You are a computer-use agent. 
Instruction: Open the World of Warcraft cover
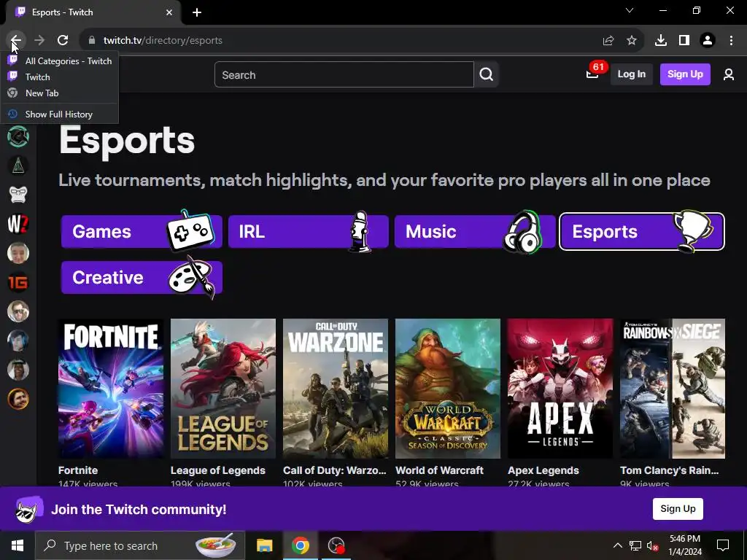pos(448,389)
